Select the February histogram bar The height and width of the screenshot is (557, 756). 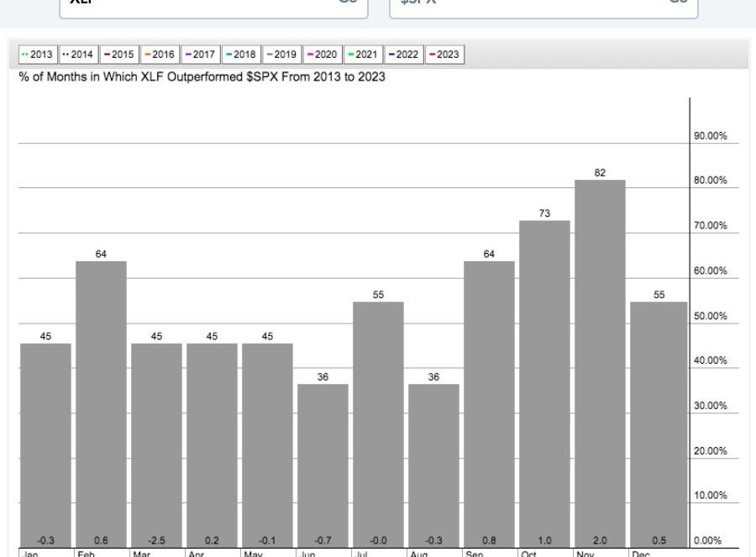102,405
